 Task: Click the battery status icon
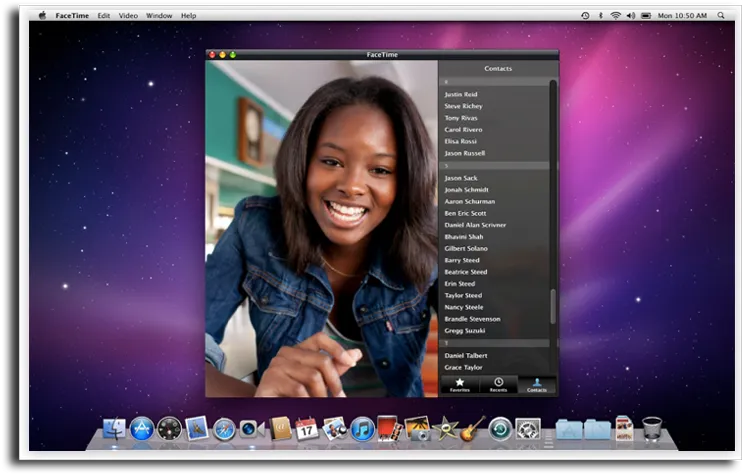[646, 16]
